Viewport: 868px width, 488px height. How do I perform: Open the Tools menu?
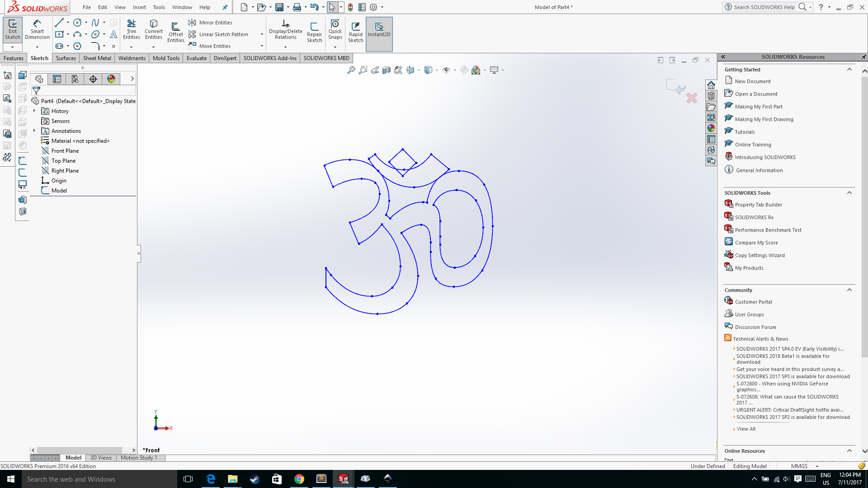pos(159,7)
